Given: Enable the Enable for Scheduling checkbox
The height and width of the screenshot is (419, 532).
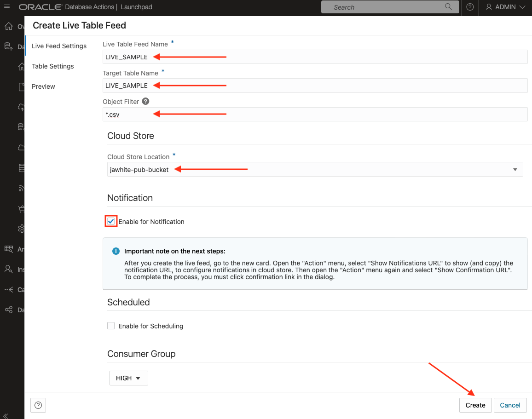Looking at the screenshot, I should tap(111, 325).
